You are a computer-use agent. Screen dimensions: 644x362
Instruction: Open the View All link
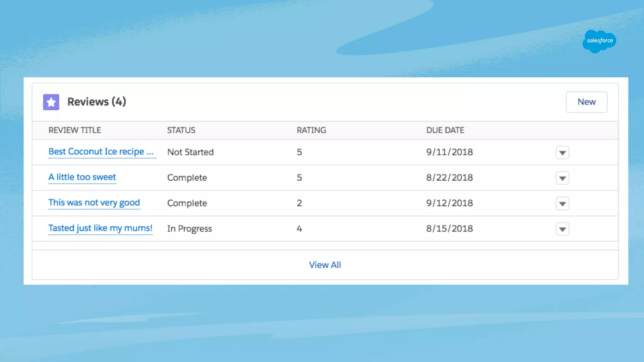(x=325, y=265)
